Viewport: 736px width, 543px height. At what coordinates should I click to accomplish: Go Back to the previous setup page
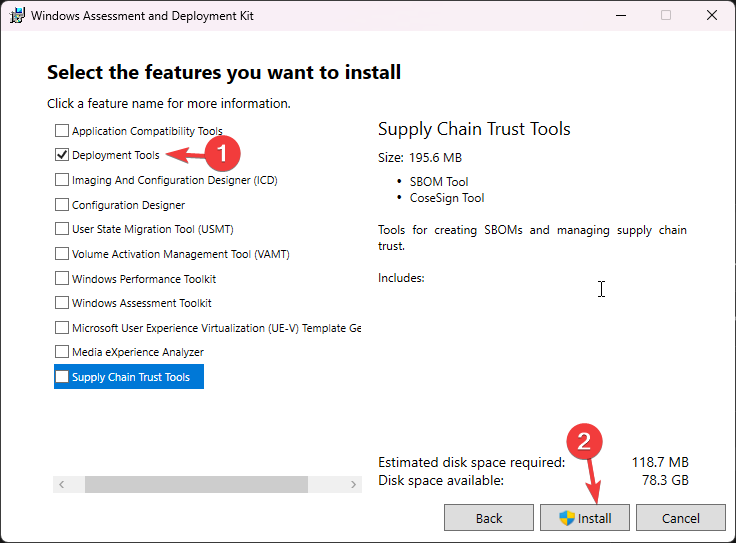coord(489,518)
